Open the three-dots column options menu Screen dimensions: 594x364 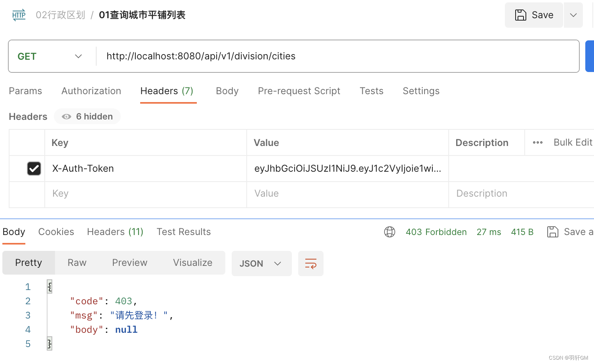[538, 142]
